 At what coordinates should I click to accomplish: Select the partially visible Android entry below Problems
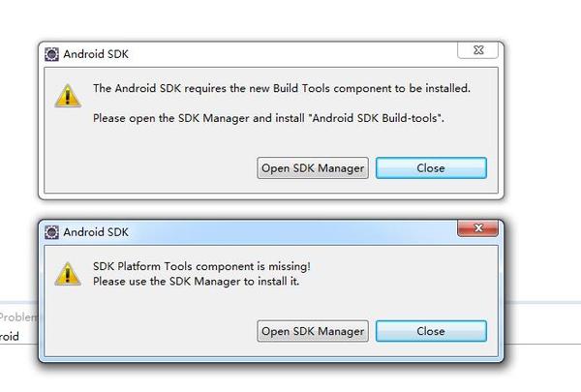pos(10,337)
